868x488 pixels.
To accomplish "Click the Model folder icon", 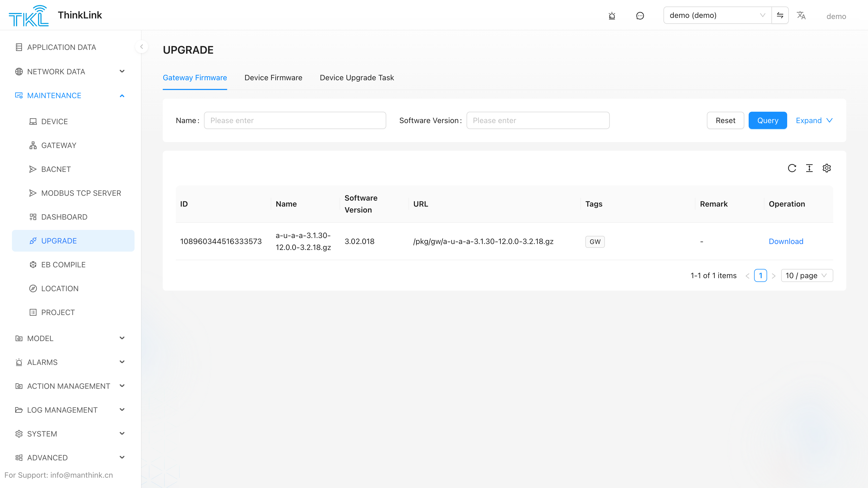I will (x=19, y=338).
